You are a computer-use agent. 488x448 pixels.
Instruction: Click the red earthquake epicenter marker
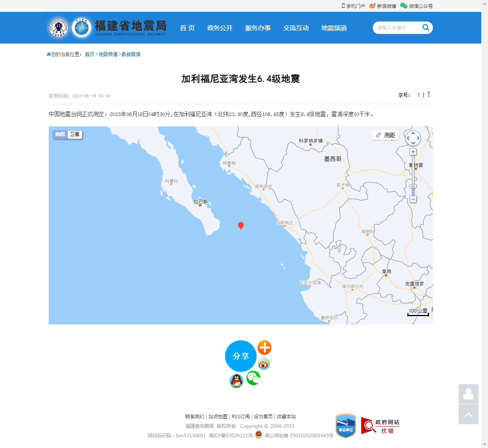pos(240,225)
